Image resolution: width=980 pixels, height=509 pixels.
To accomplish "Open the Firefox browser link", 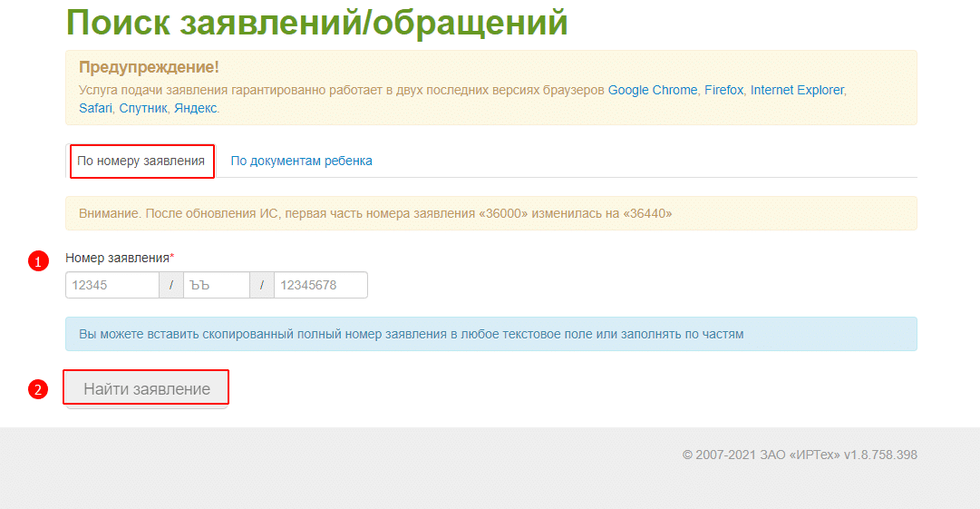I will click(723, 90).
